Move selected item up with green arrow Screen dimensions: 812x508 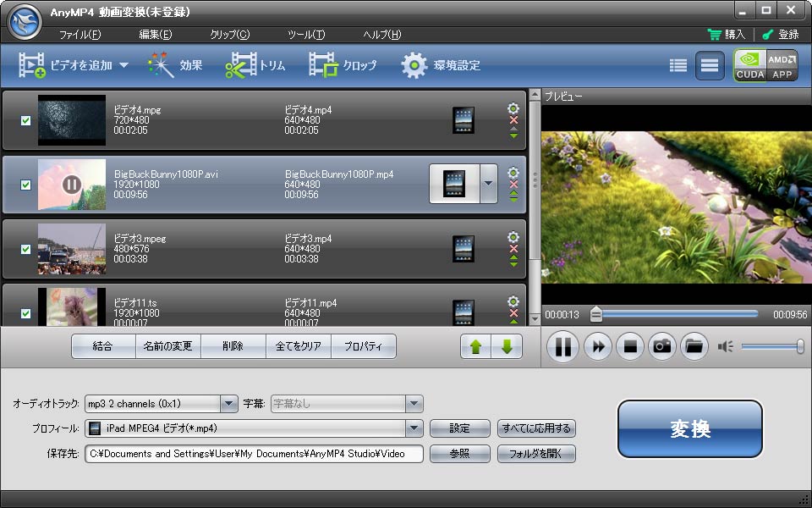[475, 346]
